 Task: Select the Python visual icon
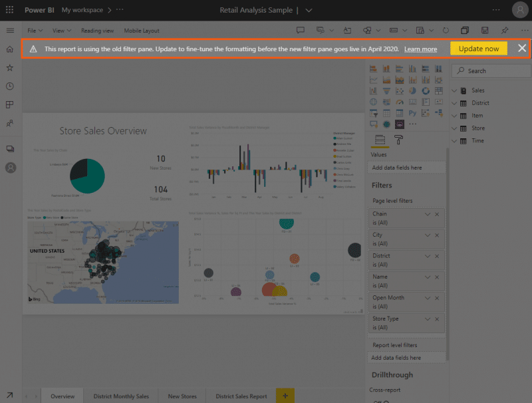pyautogui.click(x=412, y=113)
